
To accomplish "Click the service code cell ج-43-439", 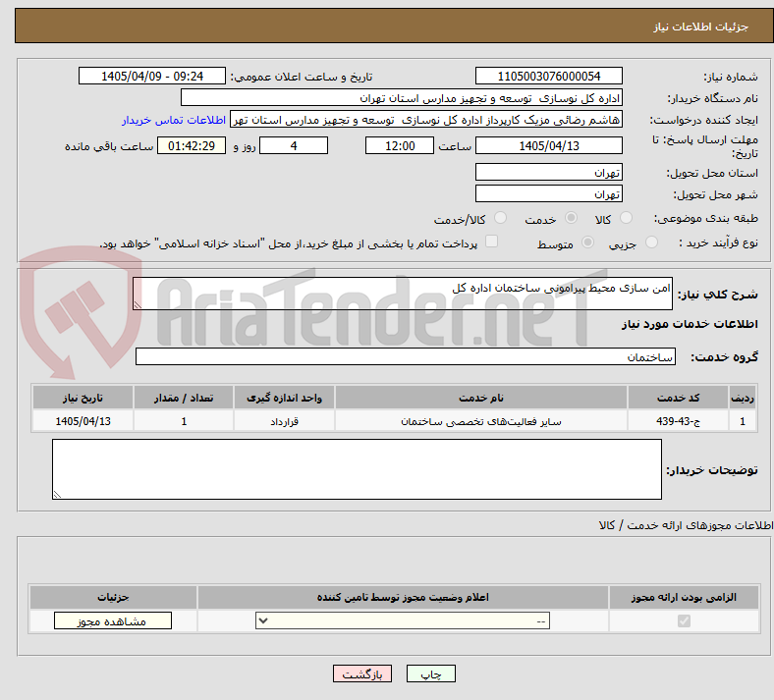I will pos(679,421).
